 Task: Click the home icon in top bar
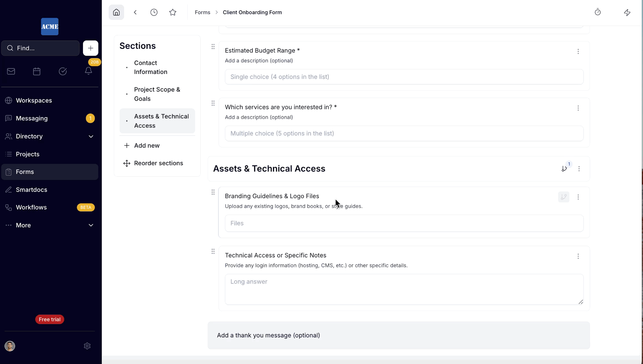[x=116, y=13]
